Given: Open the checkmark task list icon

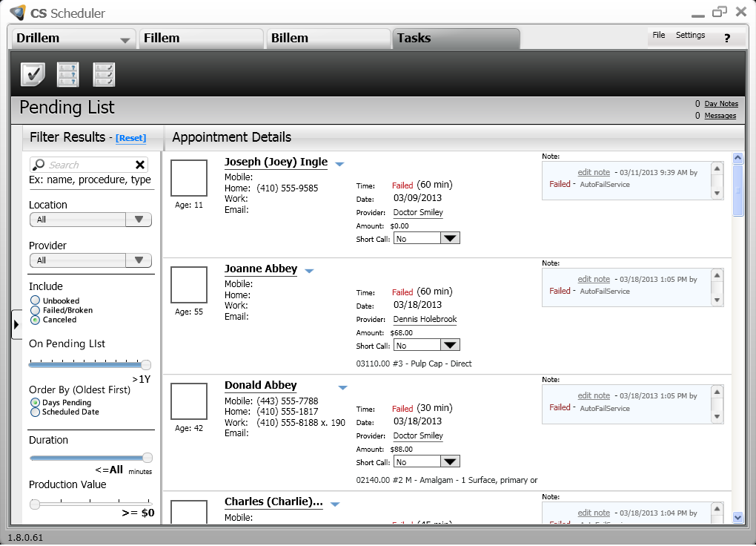Looking at the screenshot, I should coord(33,74).
